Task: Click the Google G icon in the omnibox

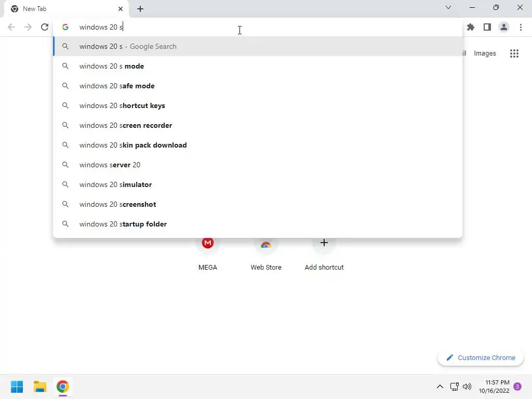Action: [x=65, y=27]
